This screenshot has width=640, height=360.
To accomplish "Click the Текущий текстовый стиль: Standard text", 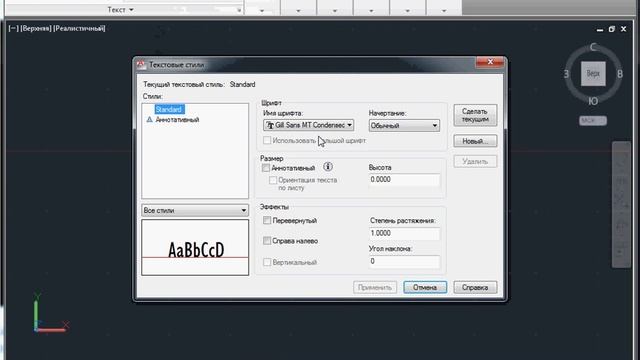I will (x=199, y=84).
